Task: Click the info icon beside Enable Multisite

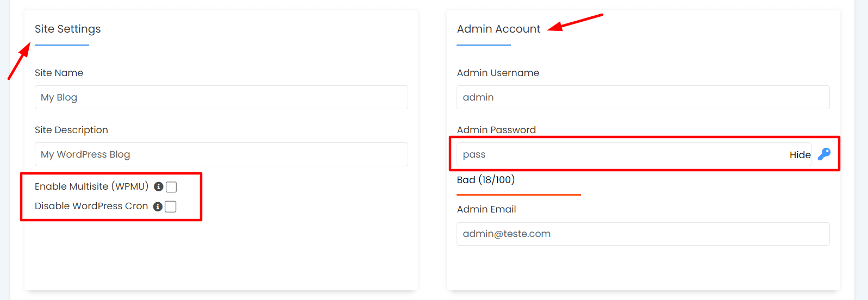Action: coord(159,186)
